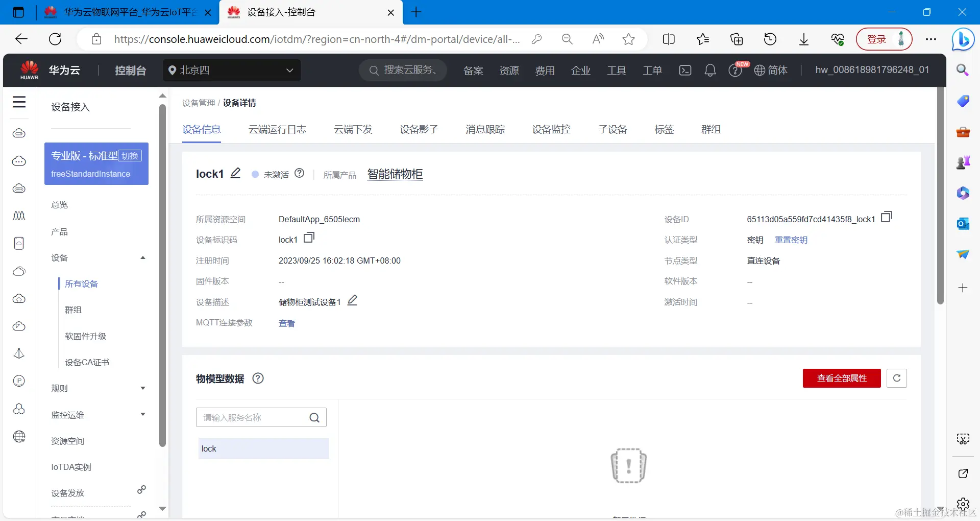The height and width of the screenshot is (521, 980).
Task: Switch to the 设备影子 tab
Action: (419, 129)
